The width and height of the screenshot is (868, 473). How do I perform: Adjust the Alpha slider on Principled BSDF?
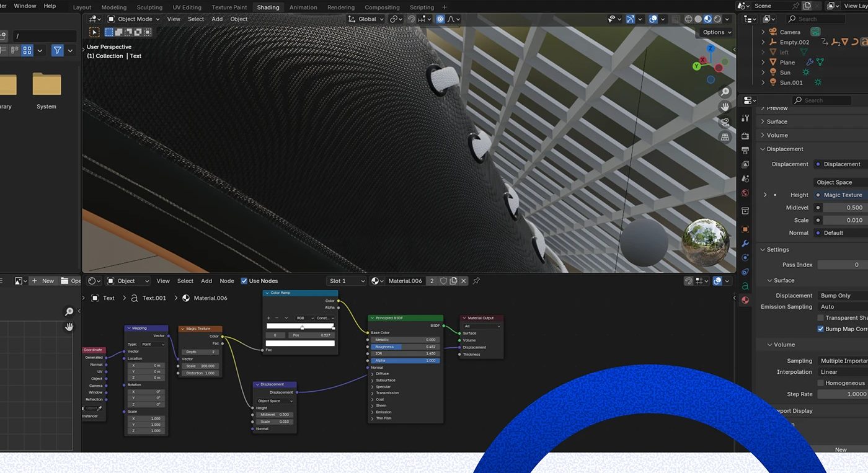click(405, 360)
